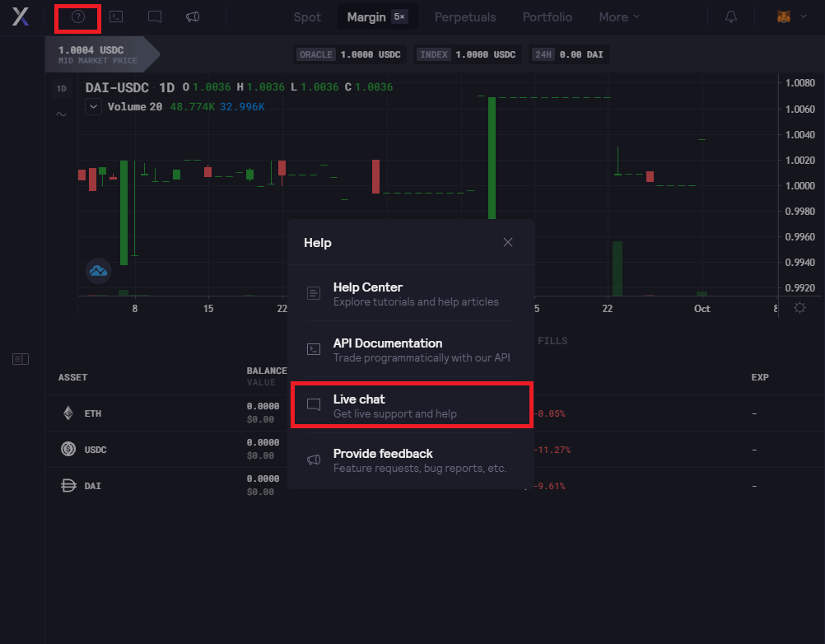Image resolution: width=825 pixels, height=644 pixels.
Task: Open the Portfolio tab
Action: pos(548,16)
